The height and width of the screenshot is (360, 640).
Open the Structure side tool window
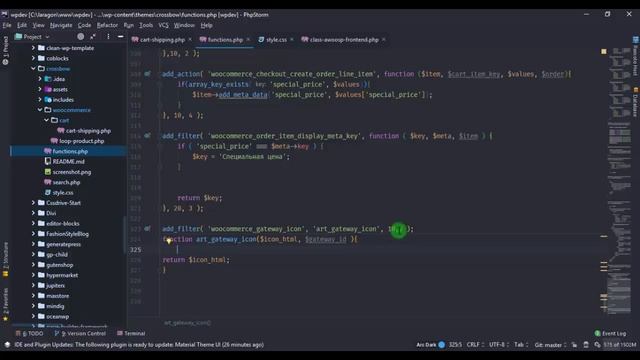pos(5,260)
